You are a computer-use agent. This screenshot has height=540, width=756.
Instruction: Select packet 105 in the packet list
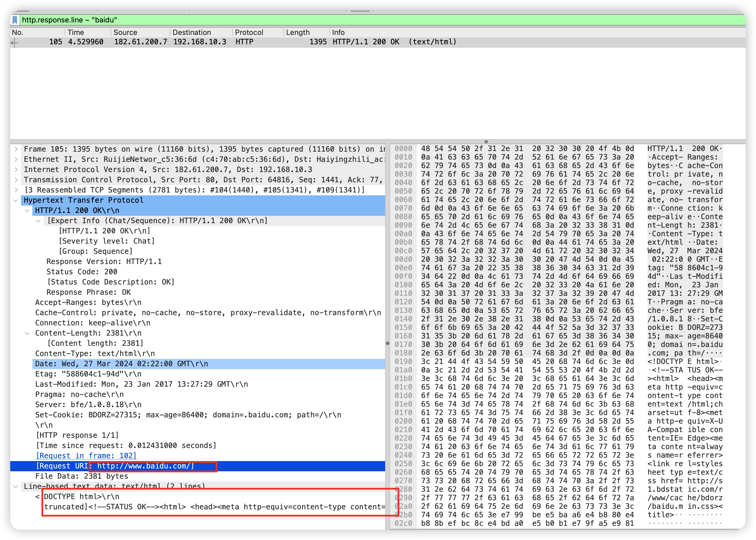coord(233,42)
